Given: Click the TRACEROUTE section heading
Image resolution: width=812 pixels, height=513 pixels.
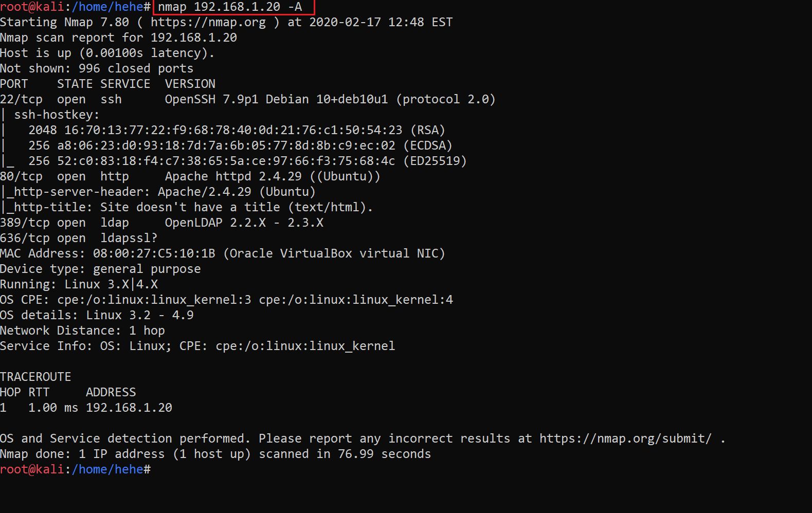Looking at the screenshot, I should tap(35, 377).
